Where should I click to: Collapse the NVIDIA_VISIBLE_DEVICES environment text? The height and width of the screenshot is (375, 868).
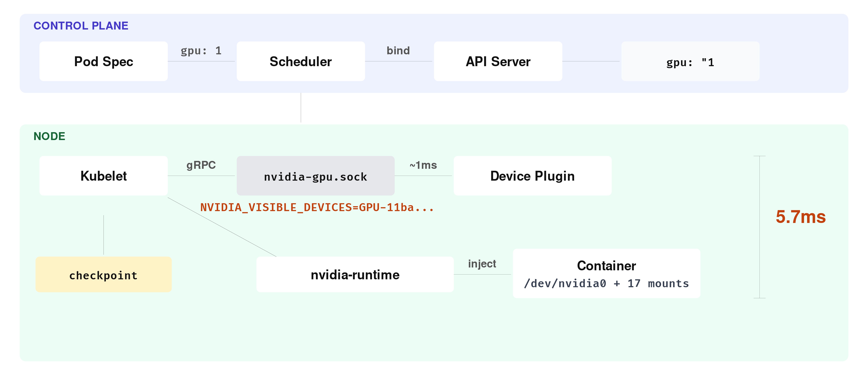(317, 207)
